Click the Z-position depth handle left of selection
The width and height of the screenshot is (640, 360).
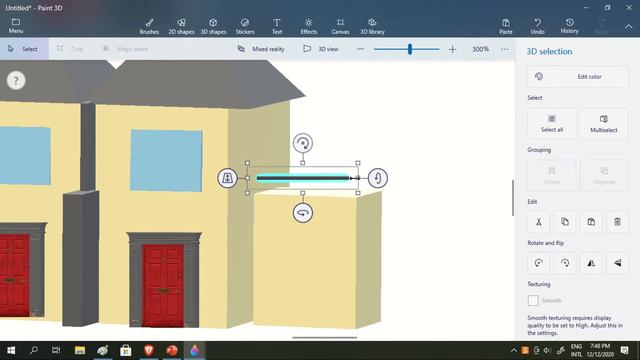pyautogui.click(x=227, y=178)
